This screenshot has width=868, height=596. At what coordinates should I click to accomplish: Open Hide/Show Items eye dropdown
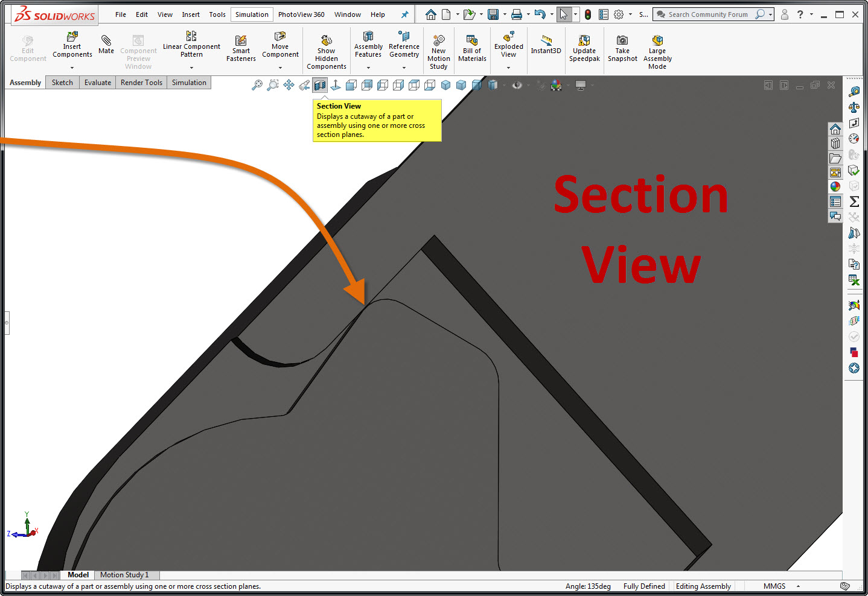[x=528, y=85]
